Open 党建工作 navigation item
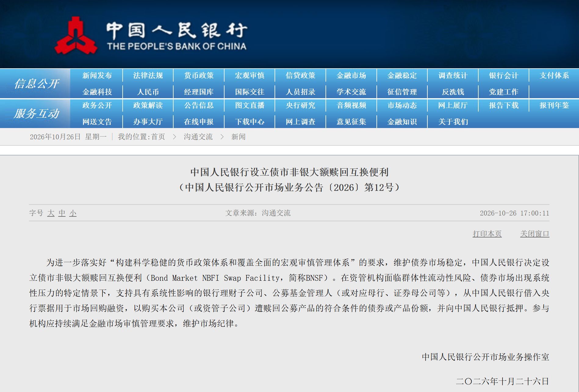 pos(504,92)
